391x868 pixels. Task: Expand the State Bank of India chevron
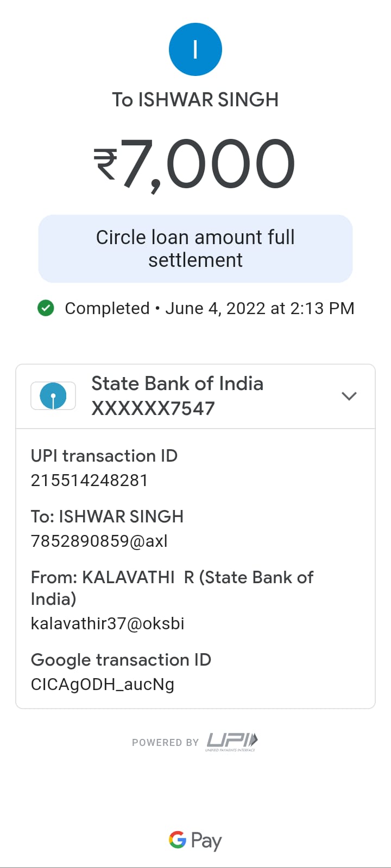pos(349,396)
